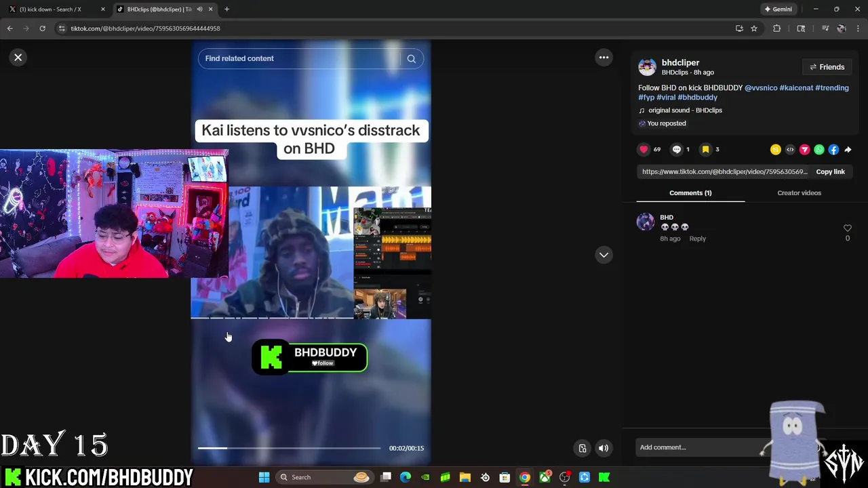868x488 pixels.
Task: Share the video to WhatsApp
Action: coord(819,150)
